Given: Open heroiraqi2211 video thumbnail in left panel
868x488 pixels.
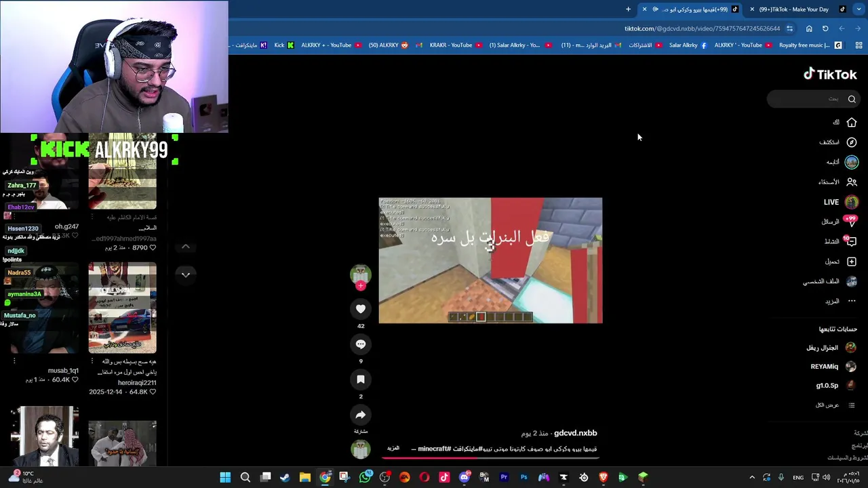Looking at the screenshot, I should point(122,308).
